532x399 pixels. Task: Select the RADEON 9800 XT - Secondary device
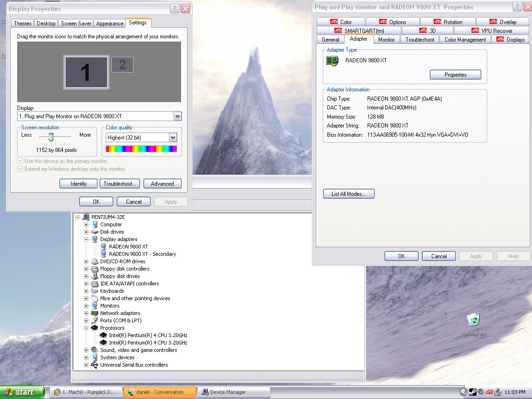pos(143,254)
